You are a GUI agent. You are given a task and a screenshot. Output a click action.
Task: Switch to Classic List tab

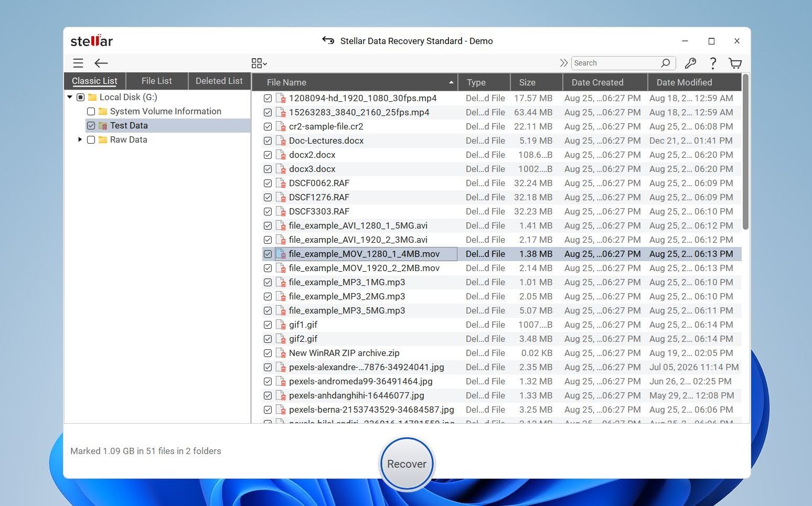coord(94,81)
